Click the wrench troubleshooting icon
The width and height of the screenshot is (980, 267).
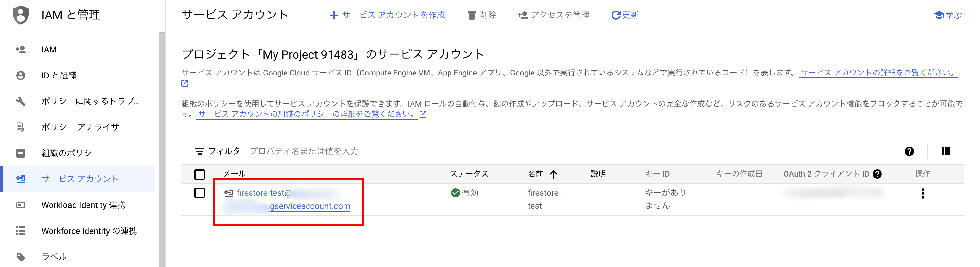(20, 101)
